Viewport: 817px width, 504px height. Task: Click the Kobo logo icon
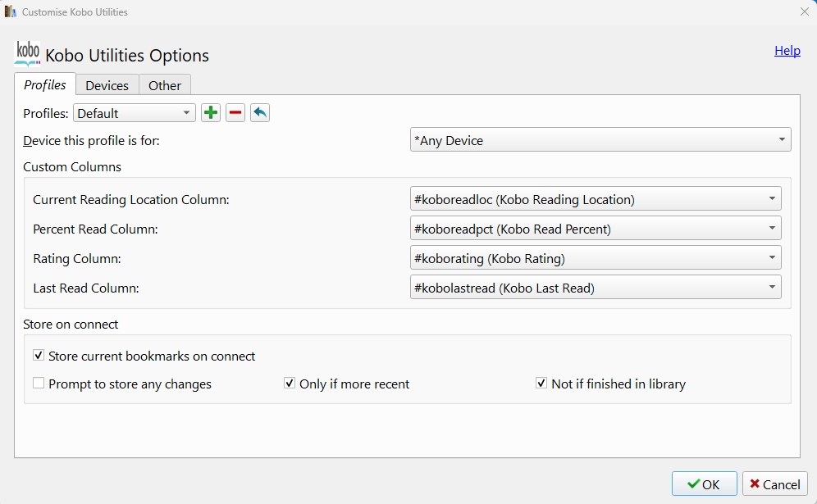(x=27, y=53)
